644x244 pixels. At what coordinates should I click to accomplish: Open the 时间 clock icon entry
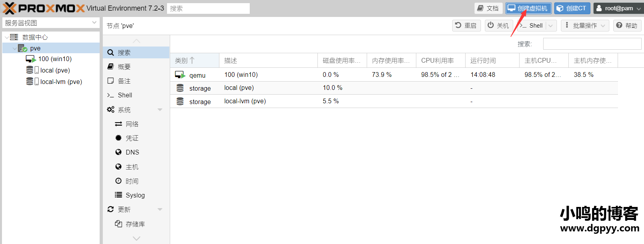click(x=118, y=181)
